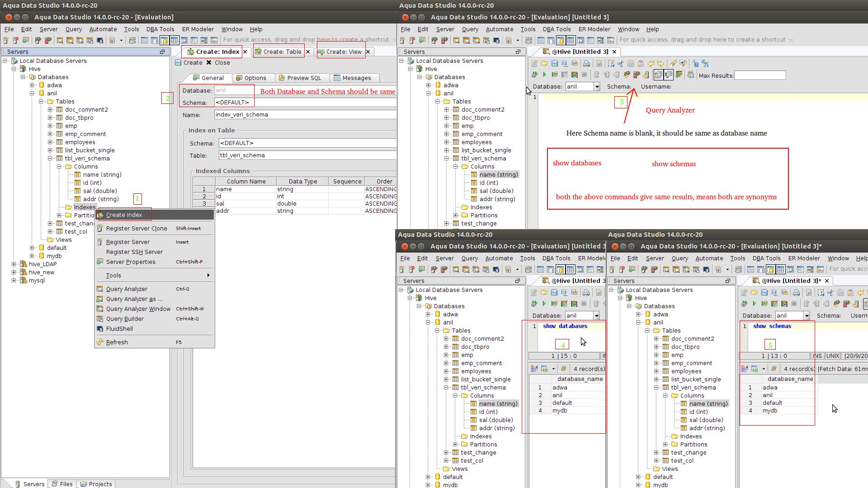Viewport: 868px width, 488px height.
Task: Open the Preview SQL tab
Action: (x=304, y=78)
